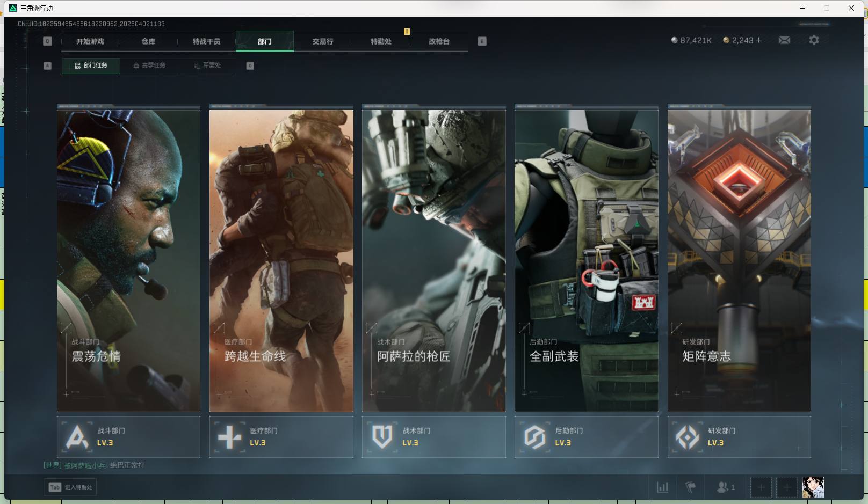Click the 研发部门 diamond emblem icon
Image resolution: width=868 pixels, height=504 pixels.
tap(688, 437)
